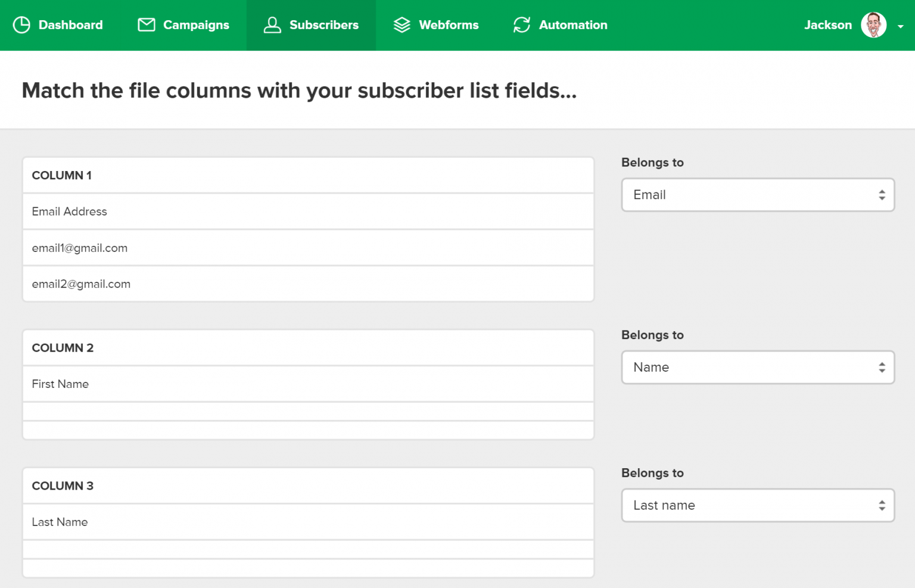Screen dimensions: 915x588
Task: Click the Dashboard clock icon
Action: [22, 25]
